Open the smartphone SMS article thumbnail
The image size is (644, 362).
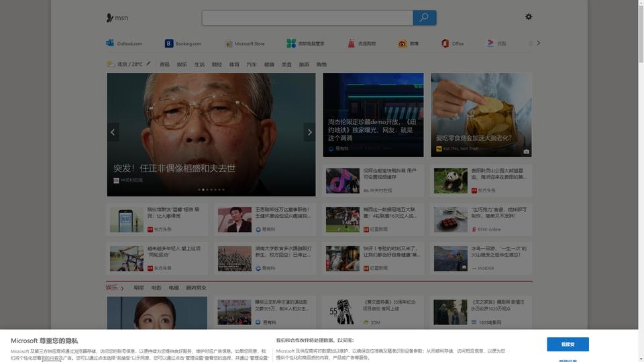[x=127, y=220]
